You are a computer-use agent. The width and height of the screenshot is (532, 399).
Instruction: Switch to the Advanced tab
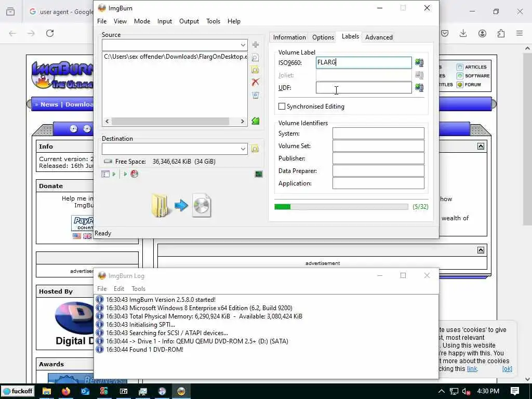click(379, 37)
